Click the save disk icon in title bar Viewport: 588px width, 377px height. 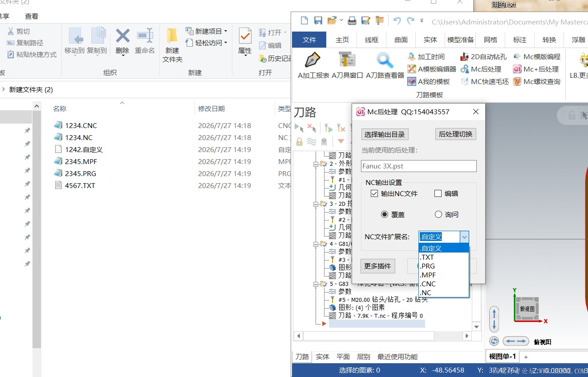[x=318, y=20]
